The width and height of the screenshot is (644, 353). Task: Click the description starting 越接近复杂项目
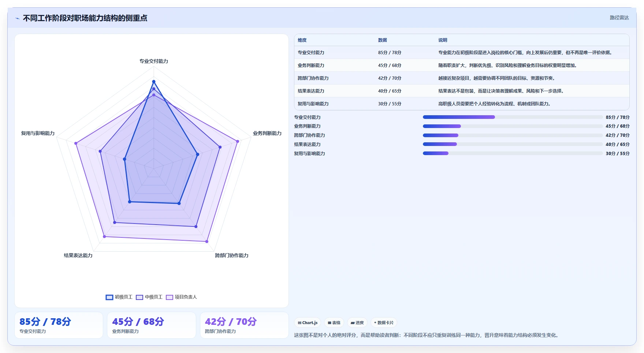click(498, 78)
